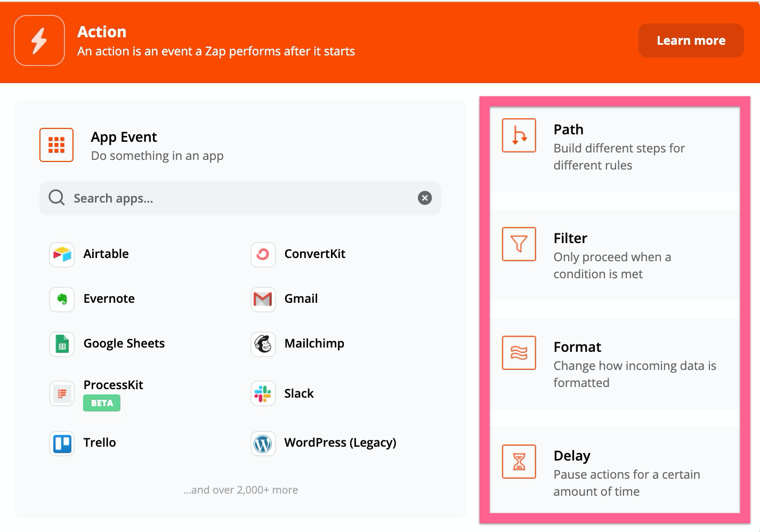This screenshot has height=532, width=760.
Task: Pick the WordPress (Legacy) logo icon
Action: pos(263,443)
